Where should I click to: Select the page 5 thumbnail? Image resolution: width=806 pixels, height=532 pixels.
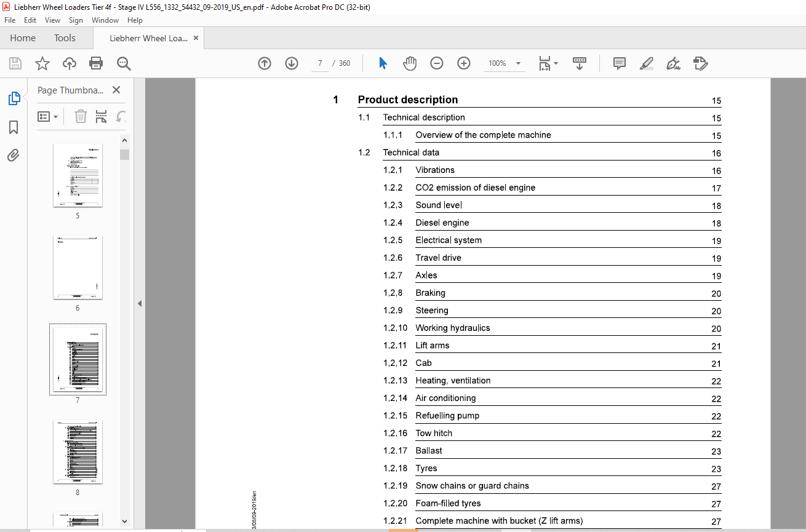tap(78, 175)
